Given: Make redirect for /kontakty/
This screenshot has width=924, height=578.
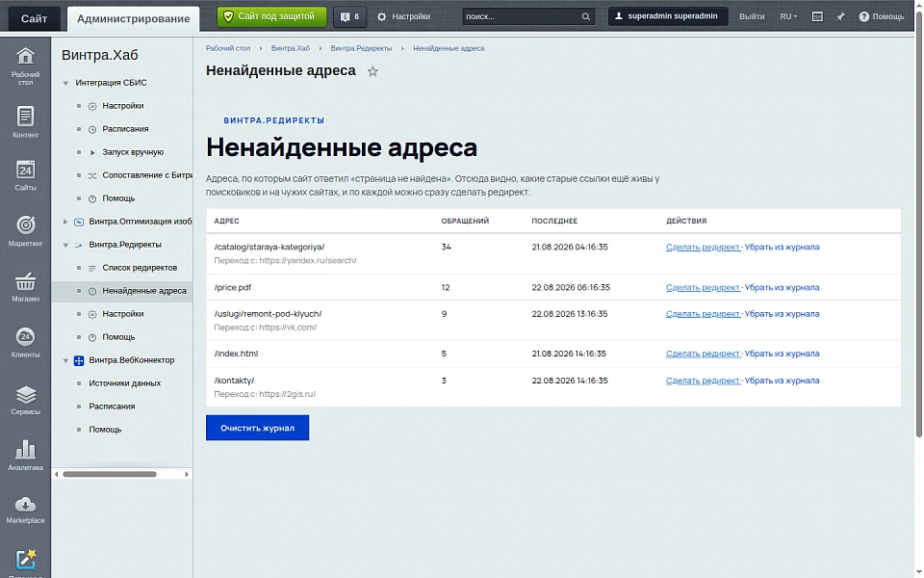Looking at the screenshot, I should (x=703, y=381).
